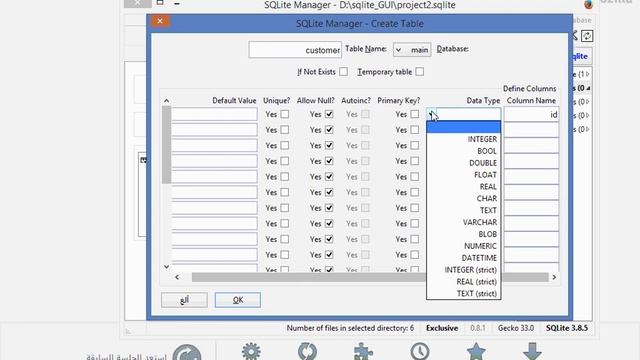Close the Create Table dialog
Viewport: 640px width, 360px height.
160,21
